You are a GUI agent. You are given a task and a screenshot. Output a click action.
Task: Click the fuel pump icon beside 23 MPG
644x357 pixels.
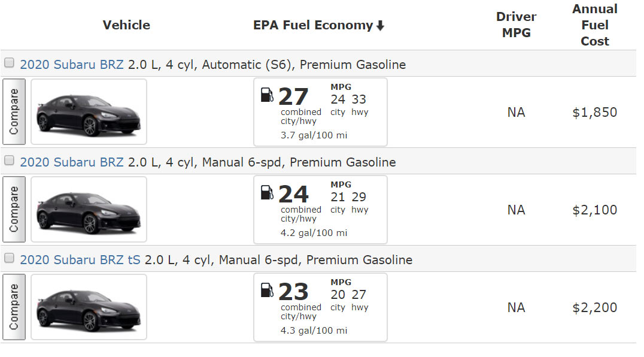click(268, 290)
